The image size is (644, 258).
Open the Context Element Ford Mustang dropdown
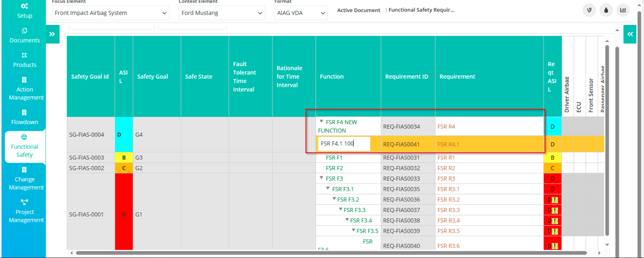pyautogui.click(x=222, y=13)
